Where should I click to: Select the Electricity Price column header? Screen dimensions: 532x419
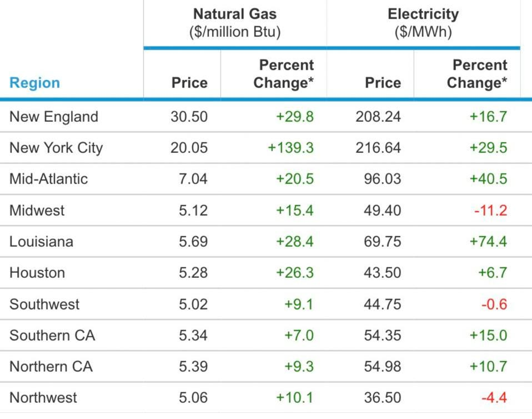pos(383,83)
